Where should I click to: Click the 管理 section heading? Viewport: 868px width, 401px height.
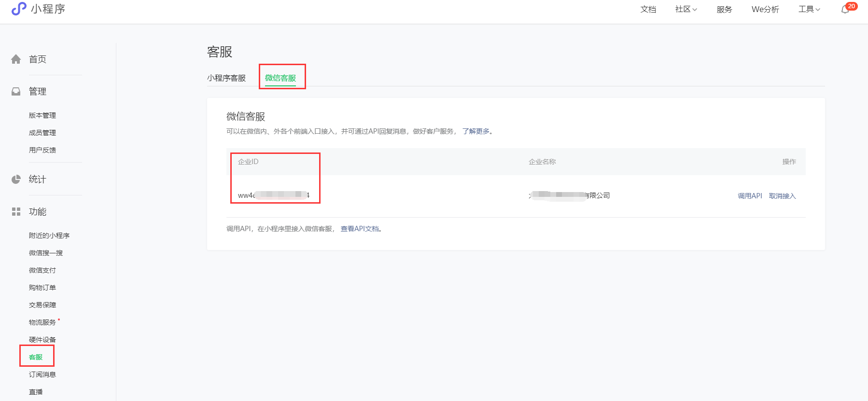38,91
